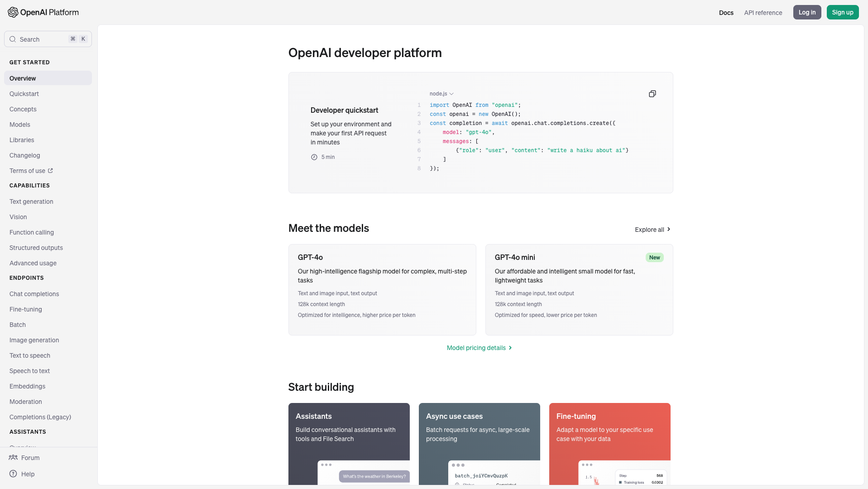Click external link icon beside Terms of use

click(50, 171)
